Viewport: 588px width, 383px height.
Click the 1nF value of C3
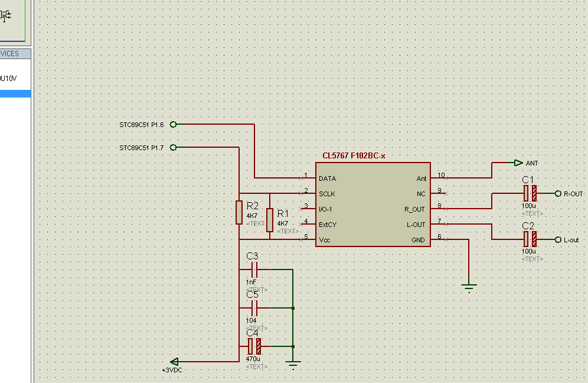tap(251, 282)
